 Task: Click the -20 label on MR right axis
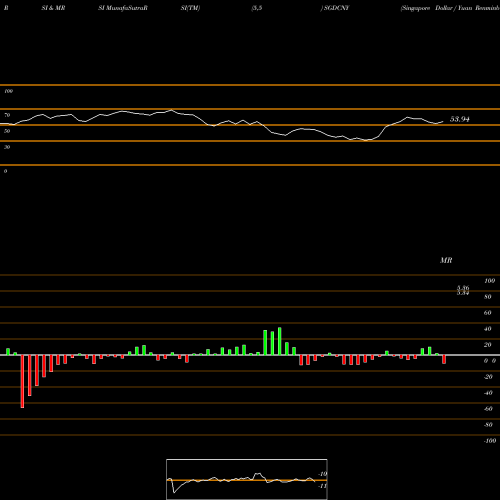tap(488, 377)
